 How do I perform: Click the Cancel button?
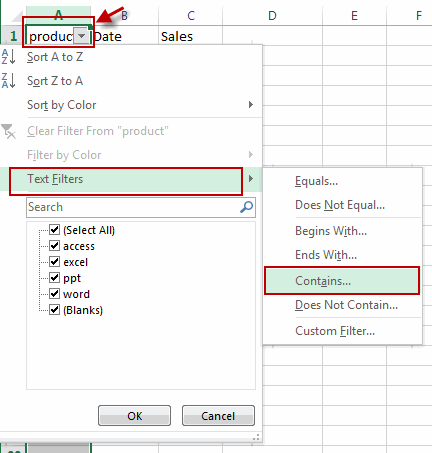coord(218,416)
